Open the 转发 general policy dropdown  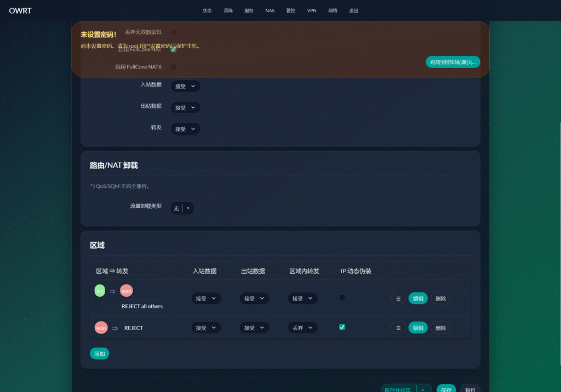[185, 129]
